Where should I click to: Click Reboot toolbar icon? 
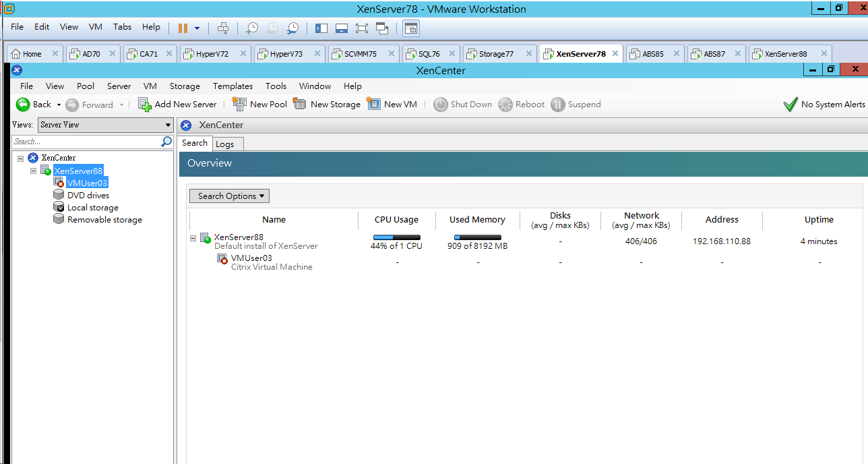tap(505, 105)
